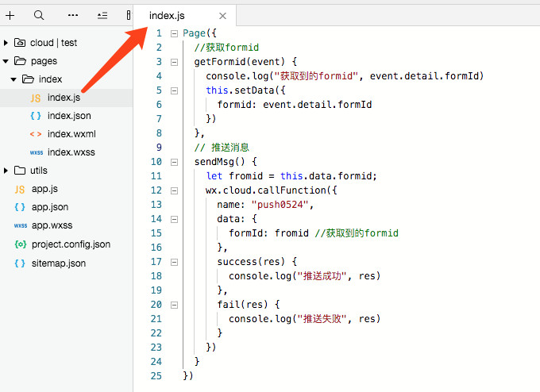The height and width of the screenshot is (392, 540).
Task: Click line number 25 in gutter
Action: (156, 376)
